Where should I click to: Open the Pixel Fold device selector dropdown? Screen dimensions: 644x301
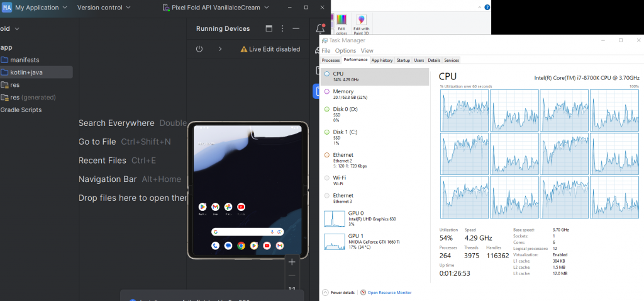[x=216, y=8]
